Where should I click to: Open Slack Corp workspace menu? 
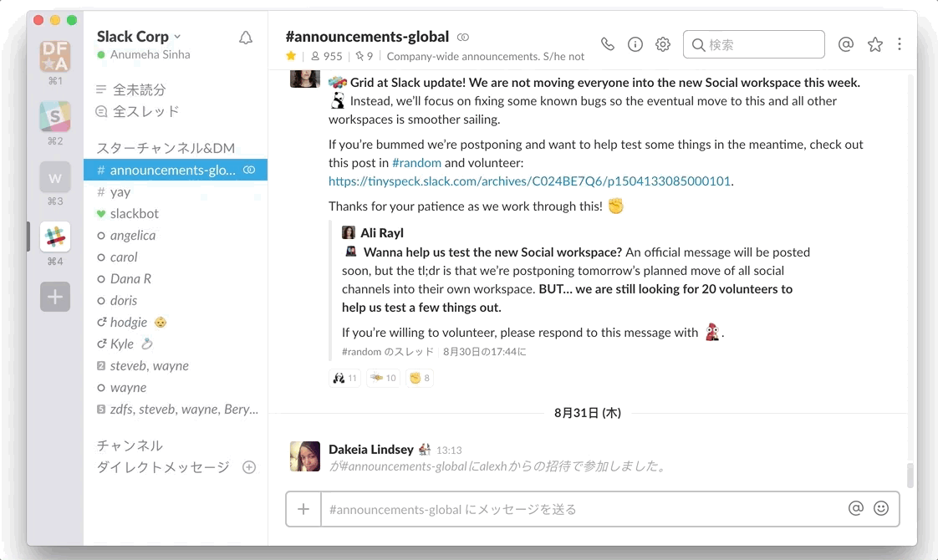(139, 37)
